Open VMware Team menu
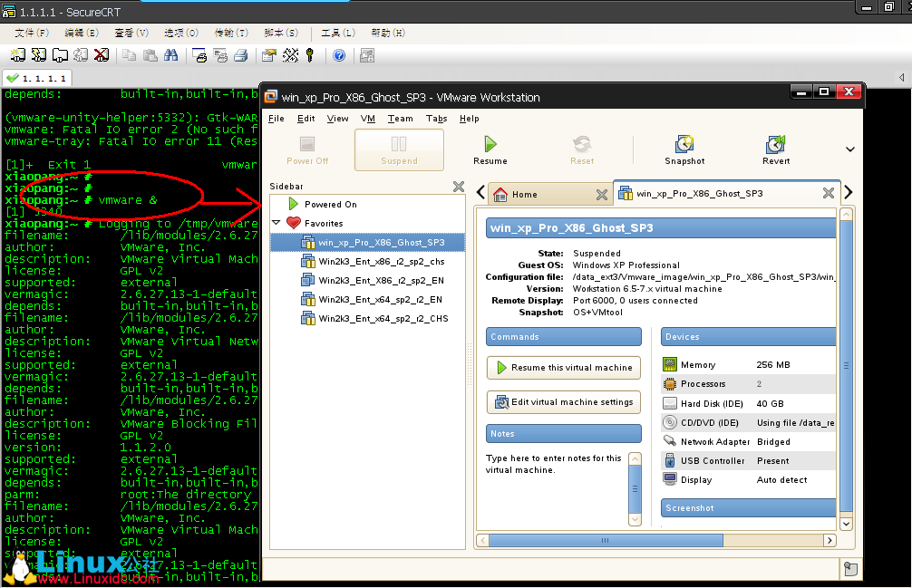The height and width of the screenshot is (588, 912). (400, 119)
